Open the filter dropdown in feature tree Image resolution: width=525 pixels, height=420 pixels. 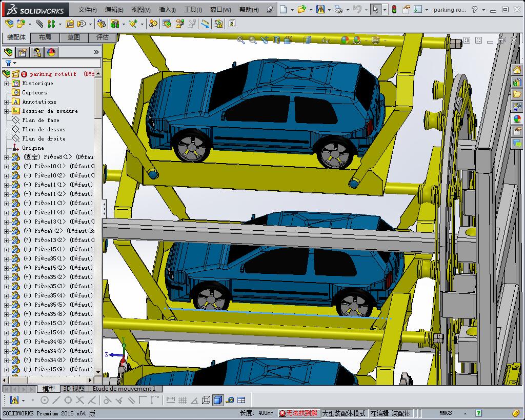tap(14, 63)
